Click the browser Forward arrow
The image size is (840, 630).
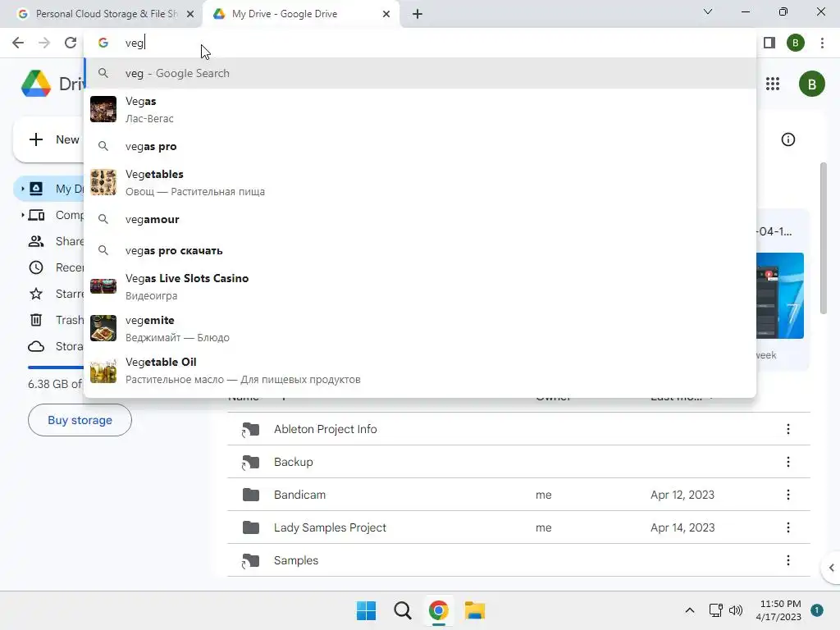44,43
